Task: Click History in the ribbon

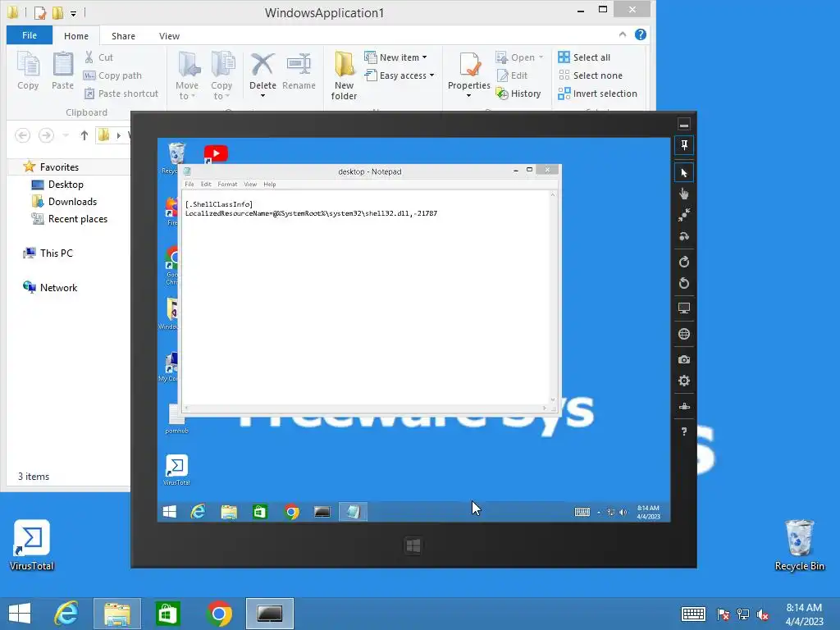Action: tap(518, 94)
